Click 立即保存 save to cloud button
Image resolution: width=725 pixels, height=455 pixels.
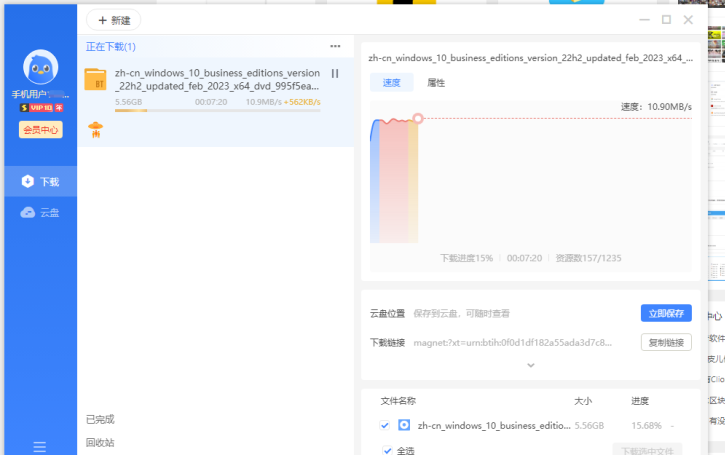pyautogui.click(x=666, y=313)
